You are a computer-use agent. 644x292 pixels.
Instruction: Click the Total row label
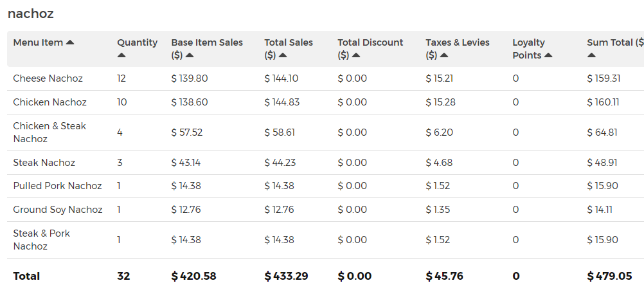26,276
